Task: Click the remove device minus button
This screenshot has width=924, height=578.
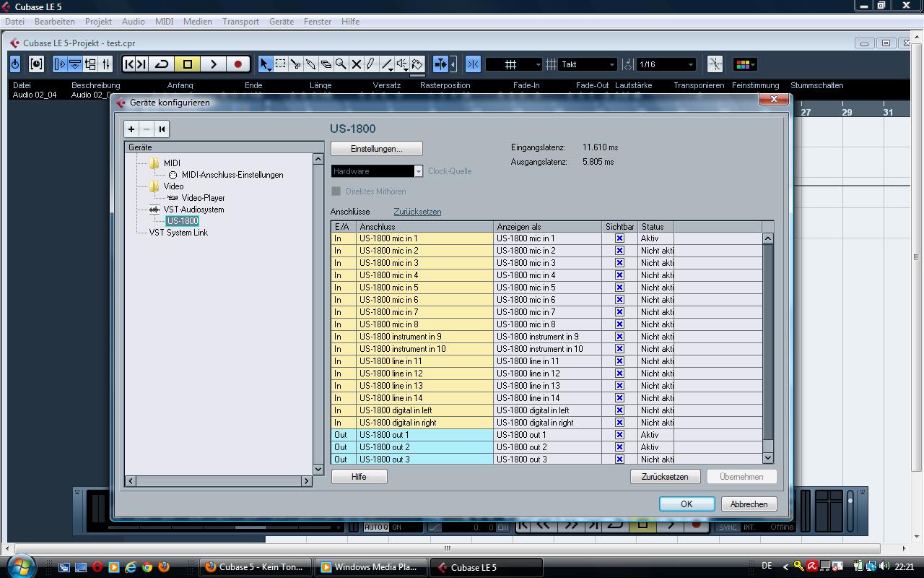Action: (147, 129)
